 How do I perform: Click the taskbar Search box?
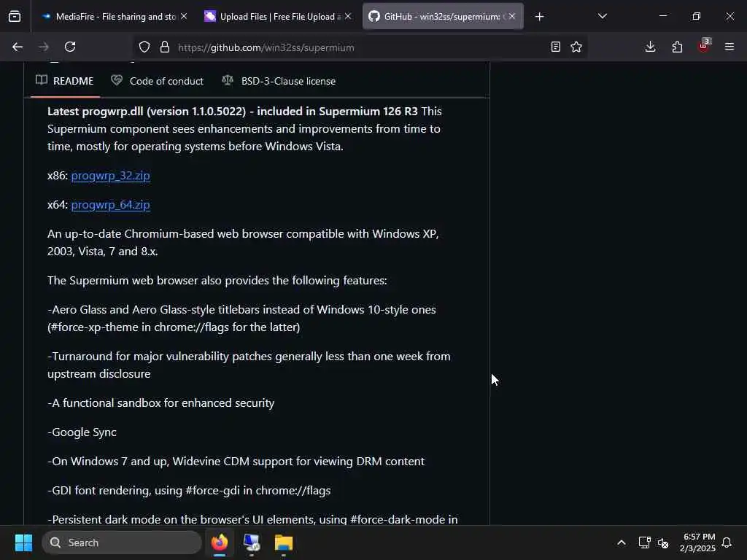[x=122, y=542]
